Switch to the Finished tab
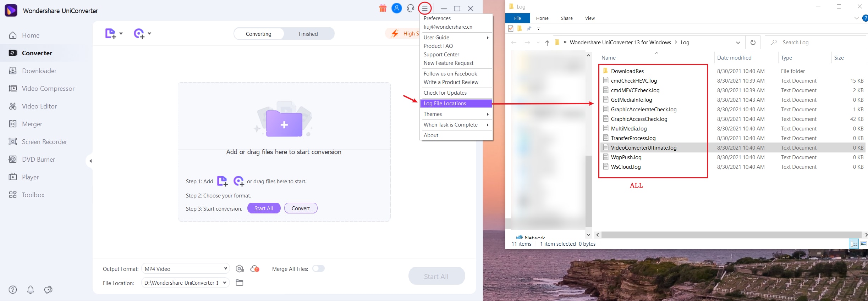 [308, 34]
